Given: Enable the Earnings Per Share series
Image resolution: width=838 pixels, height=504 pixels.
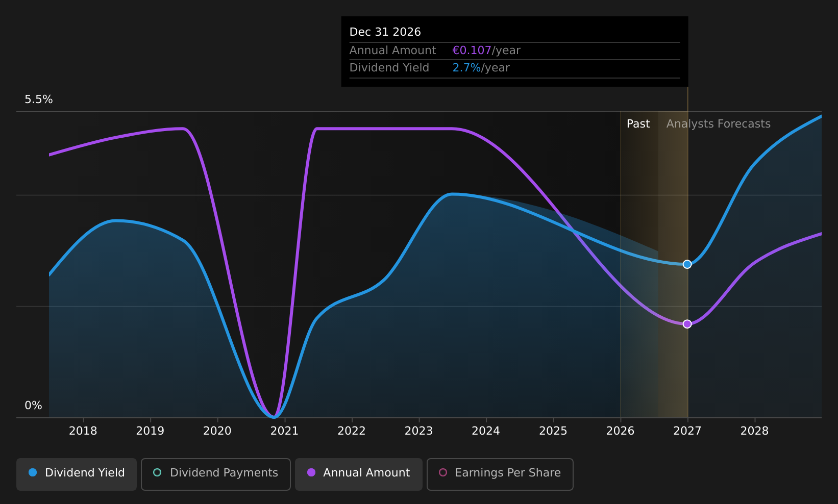Looking at the screenshot, I should [500, 474].
